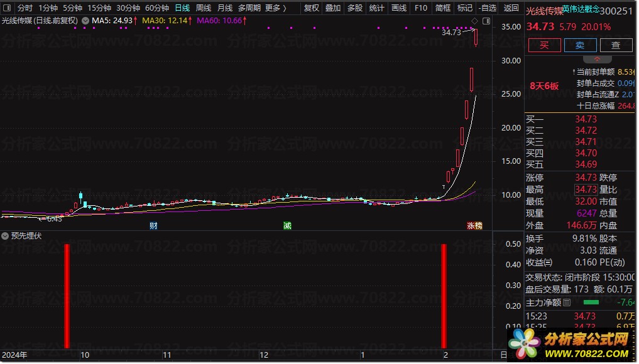Click the 最低 32.00 value
This screenshot has height=364, width=639.
(586, 201)
